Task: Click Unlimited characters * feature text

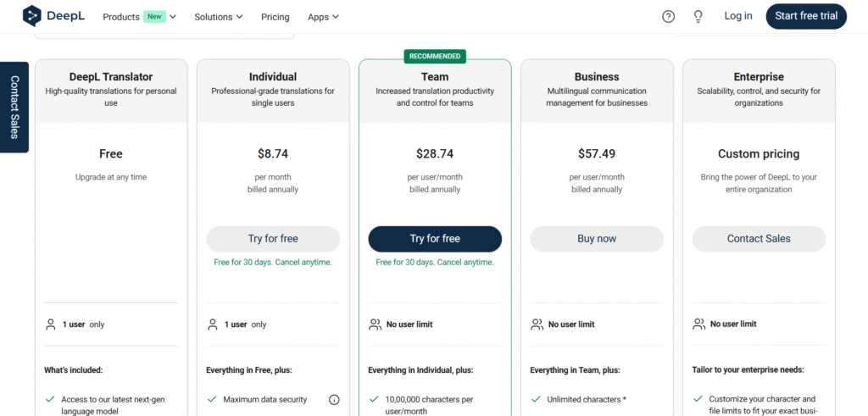Action: (x=587, y=399)
